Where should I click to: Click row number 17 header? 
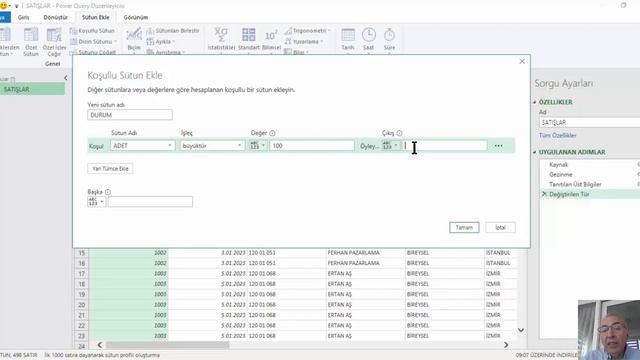pos(82,273)
